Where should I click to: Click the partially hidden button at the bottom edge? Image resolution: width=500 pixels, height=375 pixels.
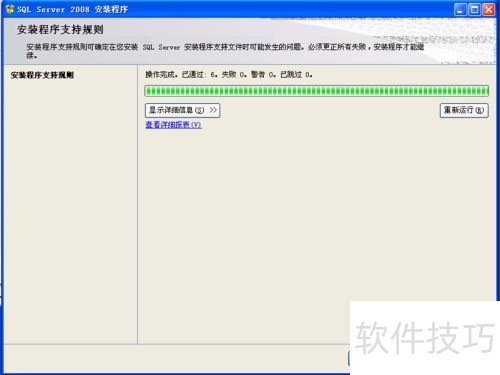(x=349, y=358)
